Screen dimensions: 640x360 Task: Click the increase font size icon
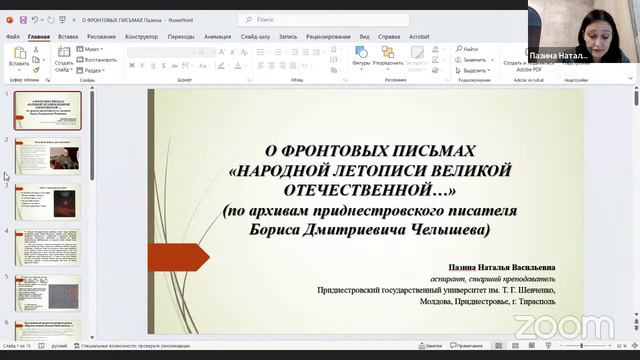pos(222,52)
